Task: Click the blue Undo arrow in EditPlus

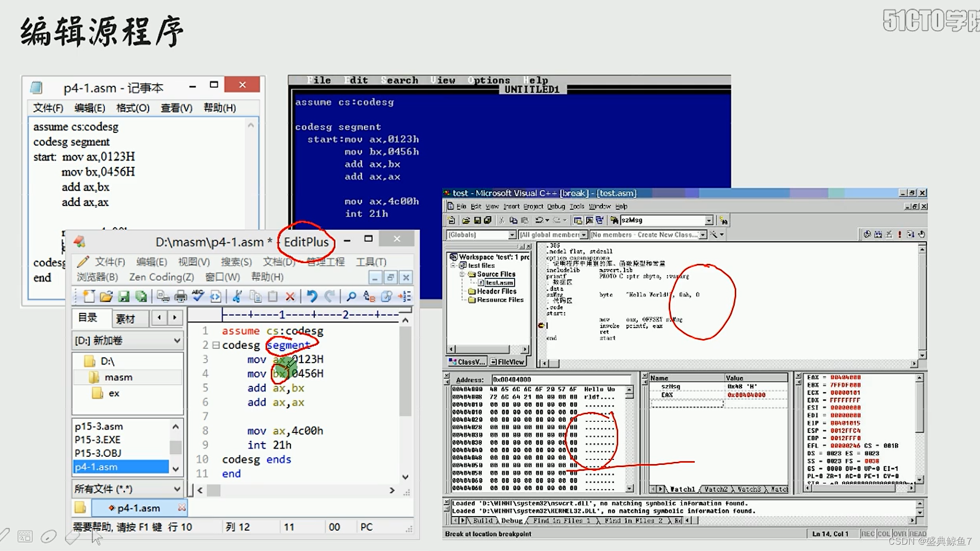Action: pyautogui.click(x=312, y=296)
